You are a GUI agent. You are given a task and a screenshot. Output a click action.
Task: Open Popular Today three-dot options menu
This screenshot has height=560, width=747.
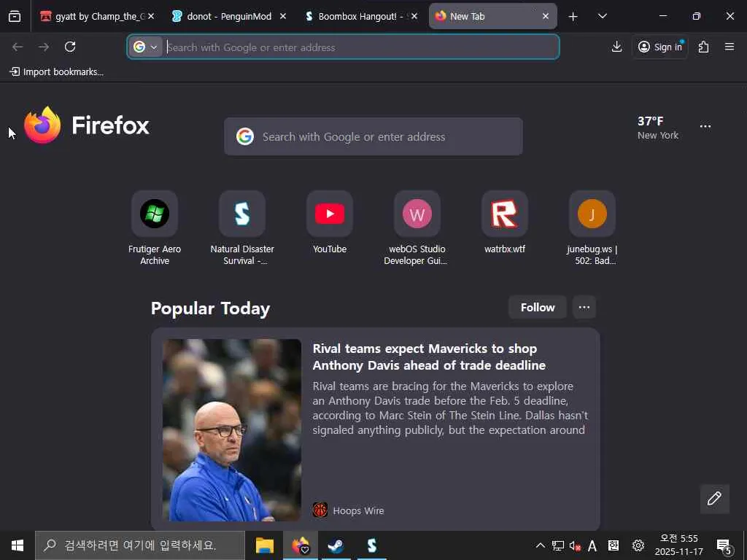tap(584, 308)
